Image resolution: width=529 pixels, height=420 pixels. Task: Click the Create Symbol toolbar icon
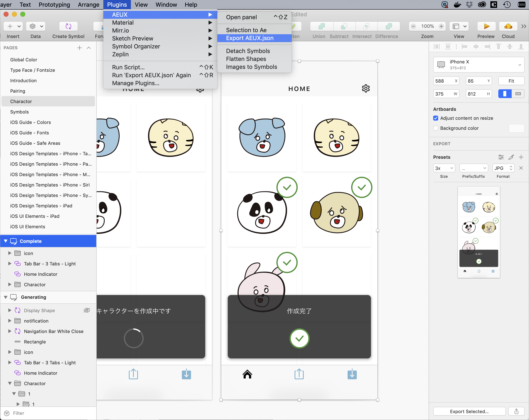pos(68,26)
